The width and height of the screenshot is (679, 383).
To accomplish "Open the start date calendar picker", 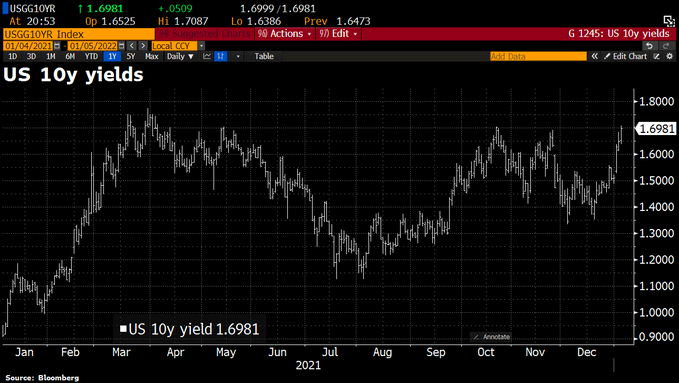I will click(x=57, y=46).
